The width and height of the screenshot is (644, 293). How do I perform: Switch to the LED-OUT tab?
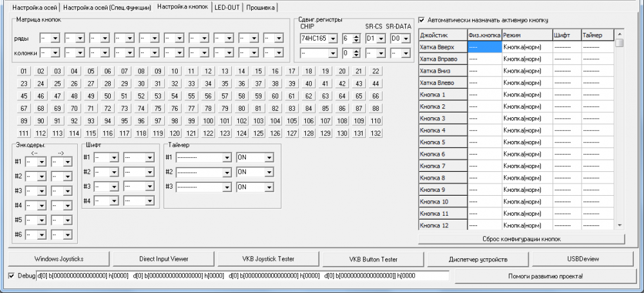228,8
